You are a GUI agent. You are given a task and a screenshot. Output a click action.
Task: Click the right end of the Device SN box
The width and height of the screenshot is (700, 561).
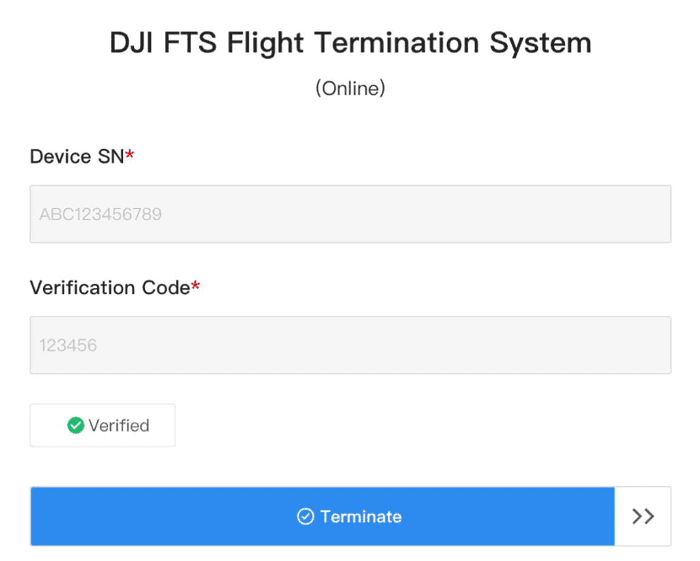655,214
